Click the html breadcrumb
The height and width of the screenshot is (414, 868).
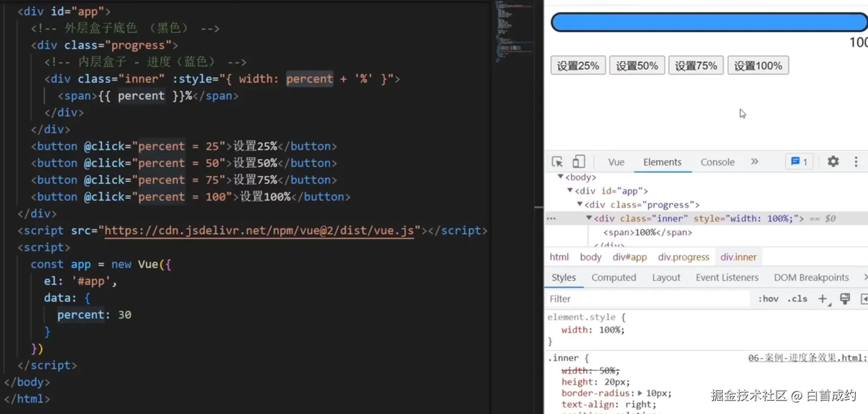tap(559, 257)
